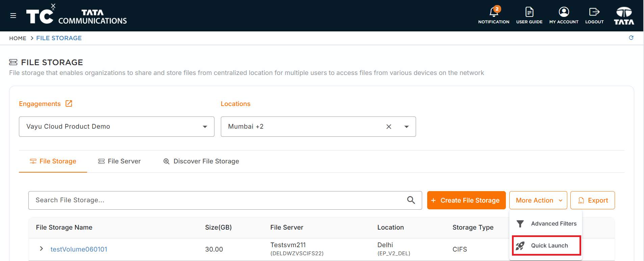This screenshot has width=644, height=261.
Task: Switch to the File Server tab
Action: click(x=119, y=161)
